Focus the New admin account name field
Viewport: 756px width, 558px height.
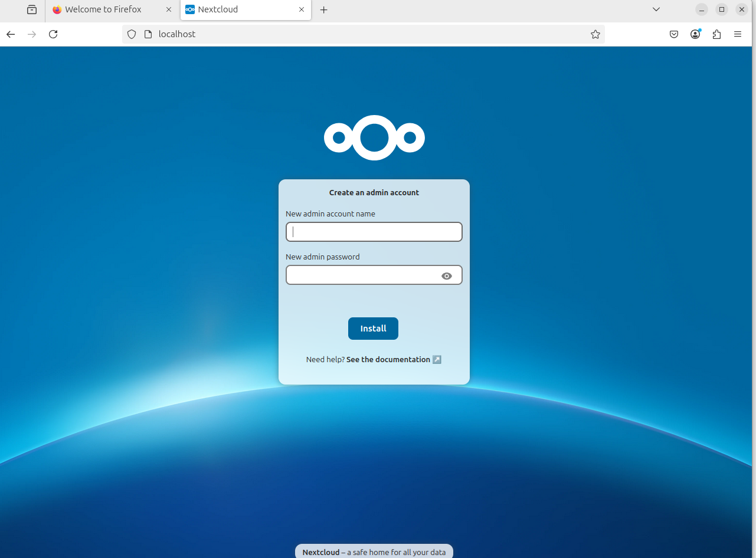374,232
